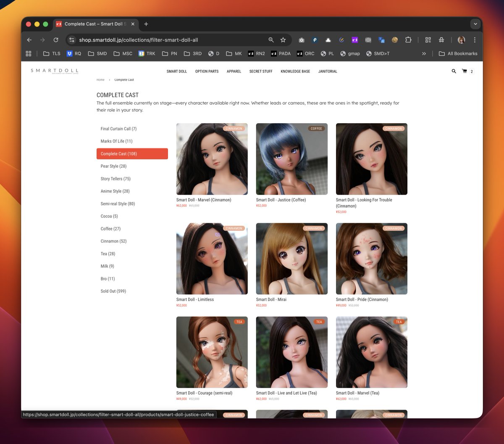Filter by Story Tellers (75)
Viewport: 504px width, 444px height.
point(132,179)
